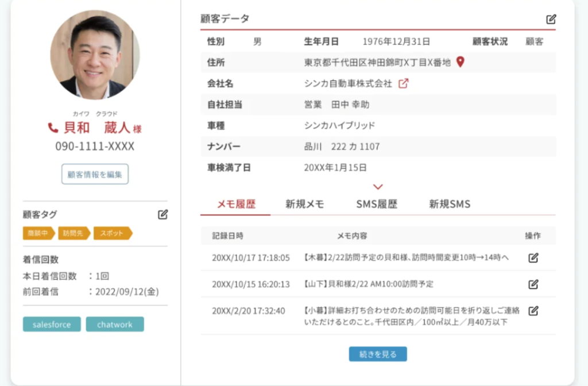Edit the memo dated 20XX/2/20 17:32:40
This screenshot has width=588, height=386.
533,311
